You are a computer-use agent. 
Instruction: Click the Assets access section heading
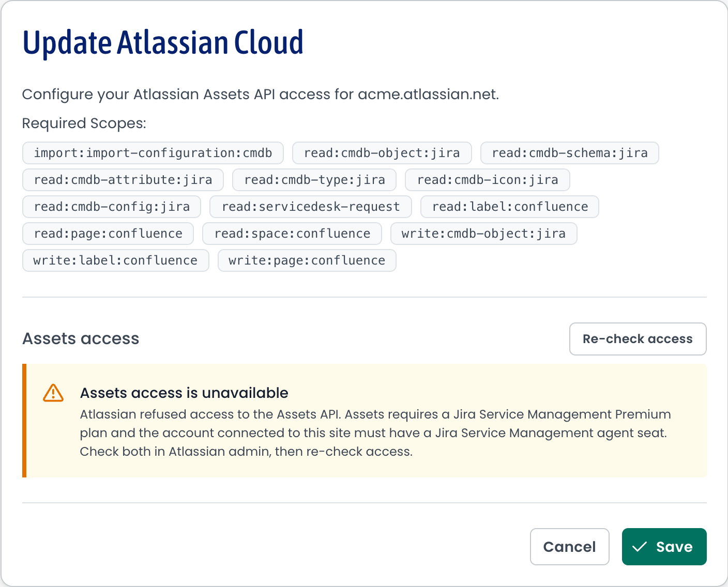point(81,339)
